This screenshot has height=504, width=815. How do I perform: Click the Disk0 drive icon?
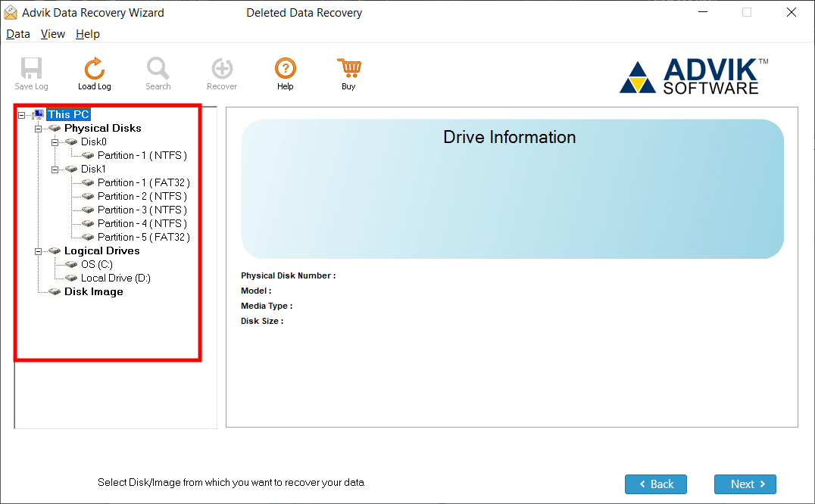click(x=71, y=142)
